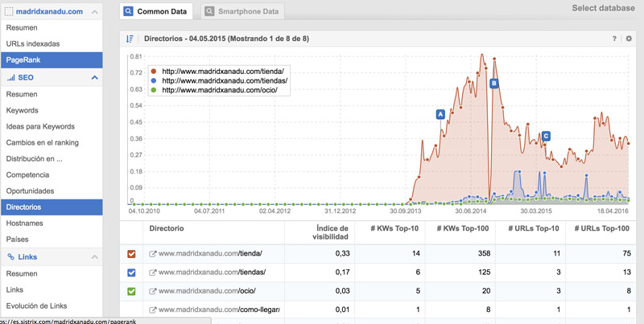Sort by Directorio column header
This screenshot has height=324, width=644.
[x=167, y=228]
